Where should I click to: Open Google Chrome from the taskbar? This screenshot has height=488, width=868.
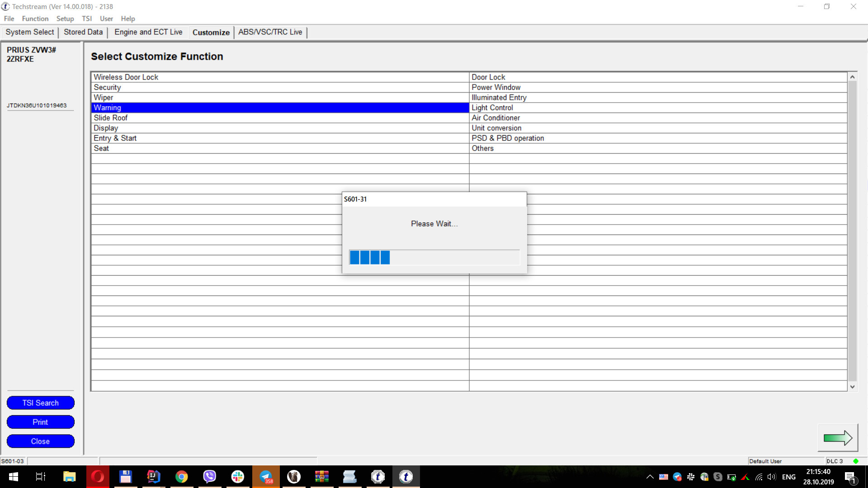[x=182, y=477]
